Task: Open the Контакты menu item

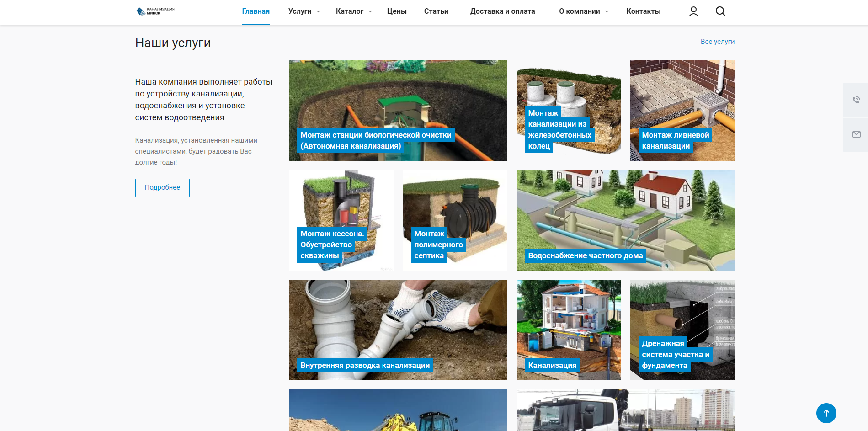Action: pyautogui.click(x=643, y=11)
